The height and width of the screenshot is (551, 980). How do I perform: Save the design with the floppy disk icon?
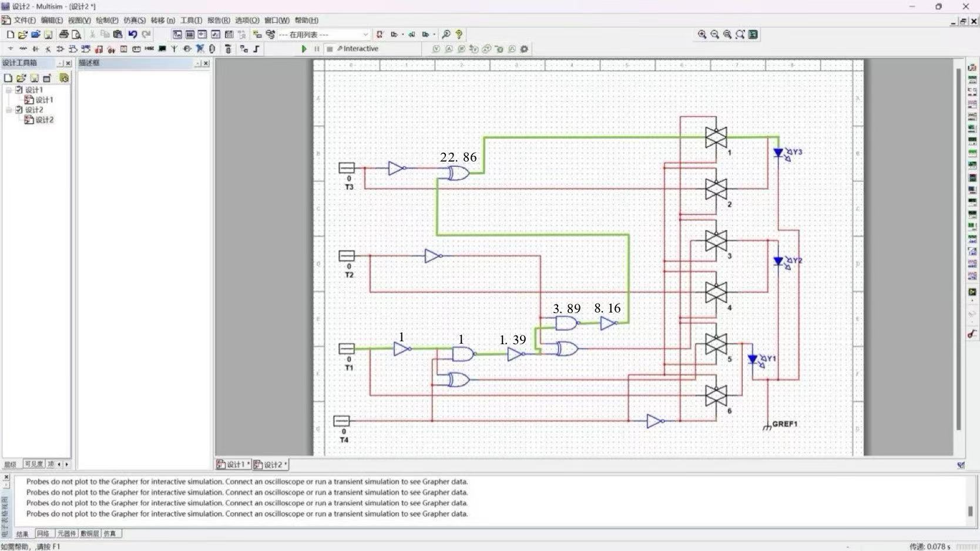(x=48, y=35)
